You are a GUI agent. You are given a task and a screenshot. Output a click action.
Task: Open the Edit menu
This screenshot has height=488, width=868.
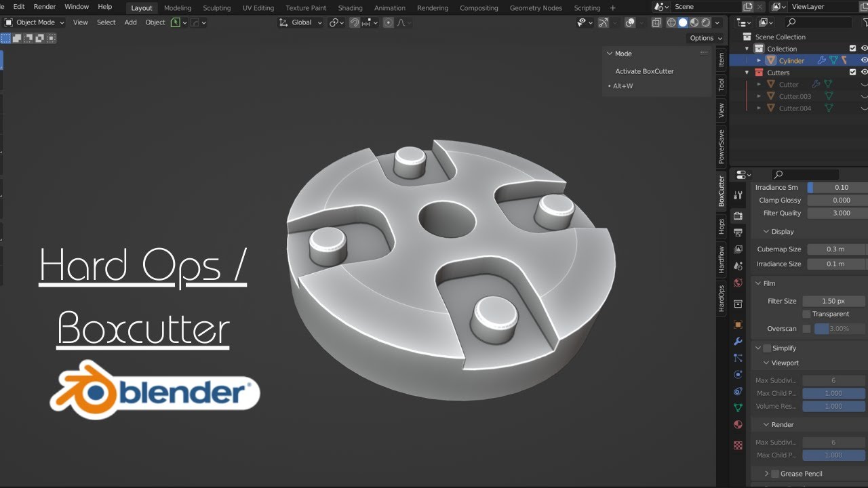coord(19,7)
